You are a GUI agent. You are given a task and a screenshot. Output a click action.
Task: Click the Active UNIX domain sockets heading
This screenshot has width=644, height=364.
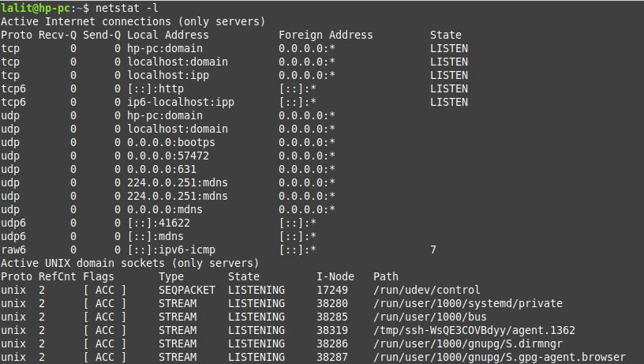pyautogui.click(x=129, y=264)
